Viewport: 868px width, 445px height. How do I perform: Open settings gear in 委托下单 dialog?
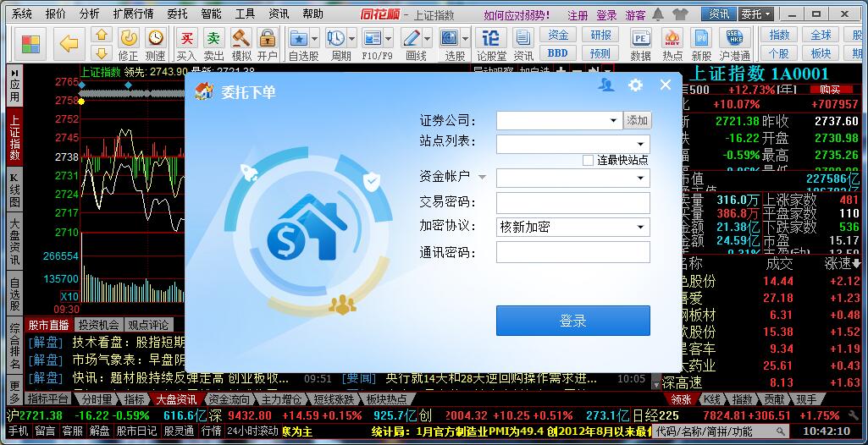[635, 85]
